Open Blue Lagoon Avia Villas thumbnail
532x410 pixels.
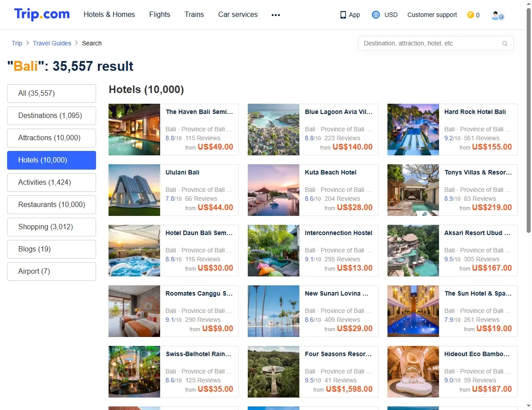pos(274,130)
